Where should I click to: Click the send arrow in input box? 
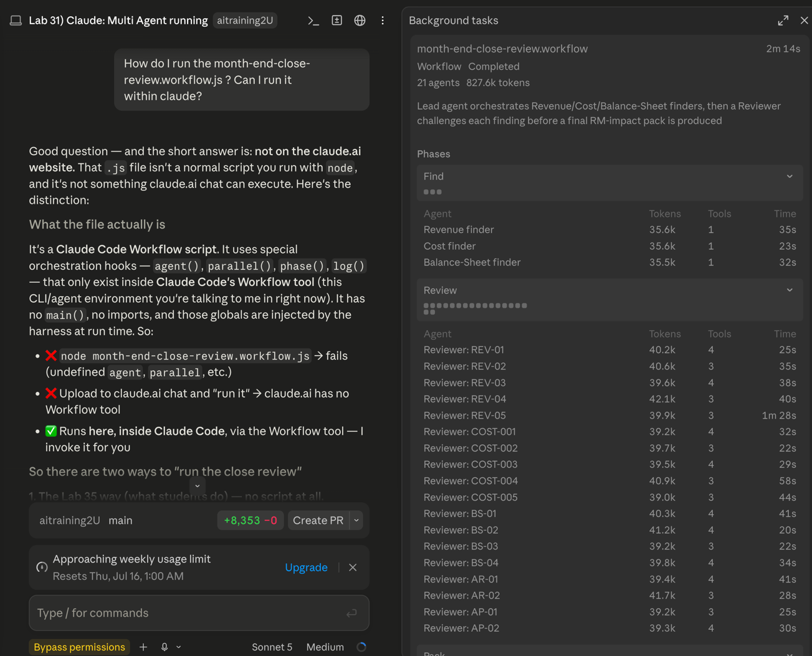point(351,613)
